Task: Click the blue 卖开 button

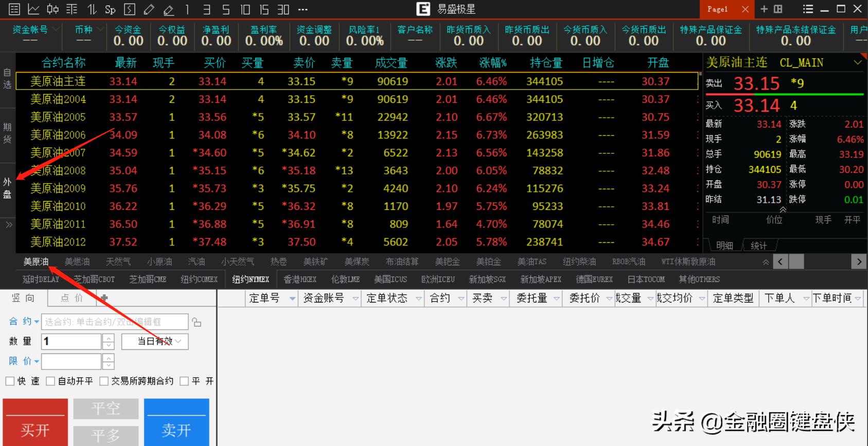Action: click(176, 422)
